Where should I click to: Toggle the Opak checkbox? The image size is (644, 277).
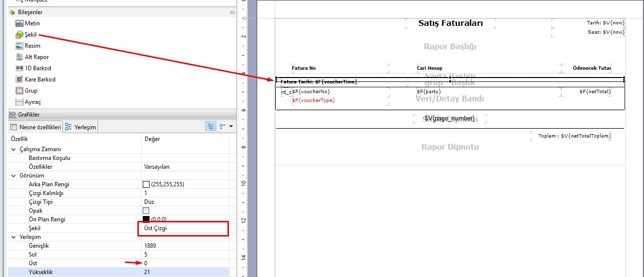[x=146, y=211]
